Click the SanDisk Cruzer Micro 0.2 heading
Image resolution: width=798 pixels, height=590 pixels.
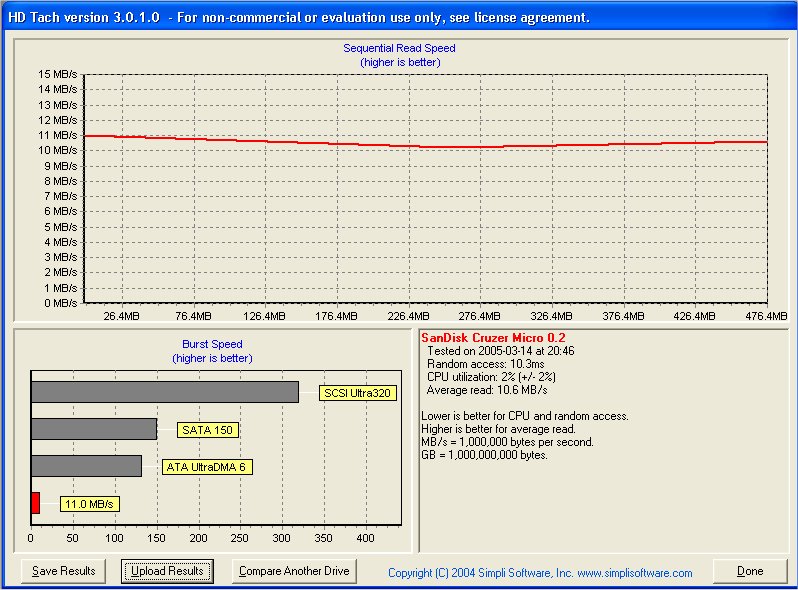pyautogui.click(x=494, y=338)
